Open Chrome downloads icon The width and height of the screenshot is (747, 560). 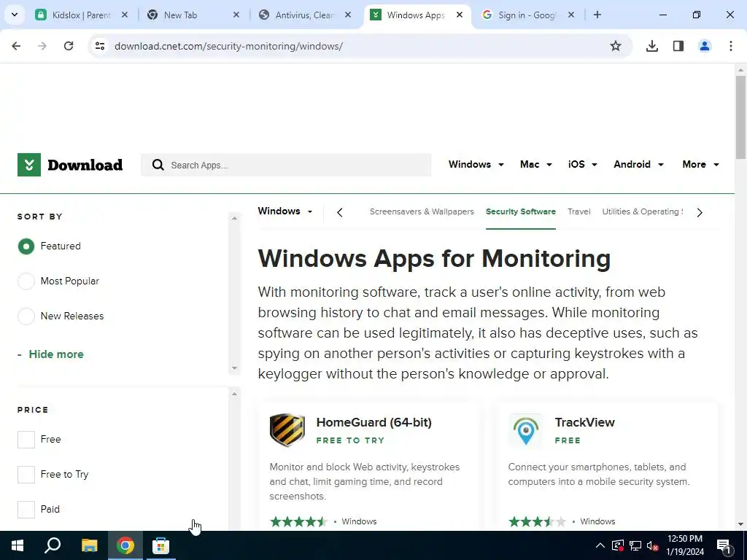point(651,46)
